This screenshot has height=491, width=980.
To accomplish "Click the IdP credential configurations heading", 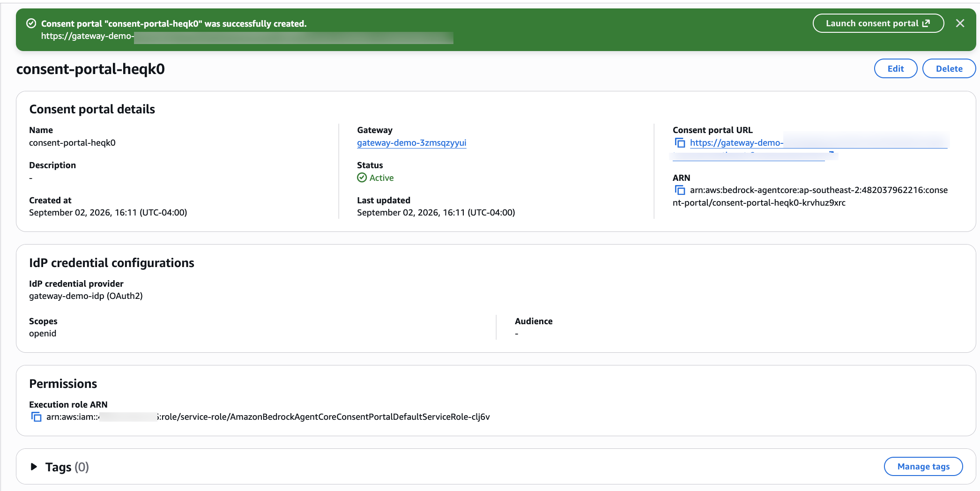I will coord(111,263).
